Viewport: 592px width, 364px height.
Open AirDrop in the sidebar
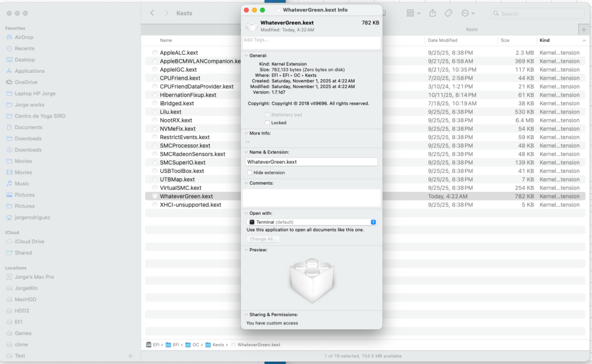24,37
